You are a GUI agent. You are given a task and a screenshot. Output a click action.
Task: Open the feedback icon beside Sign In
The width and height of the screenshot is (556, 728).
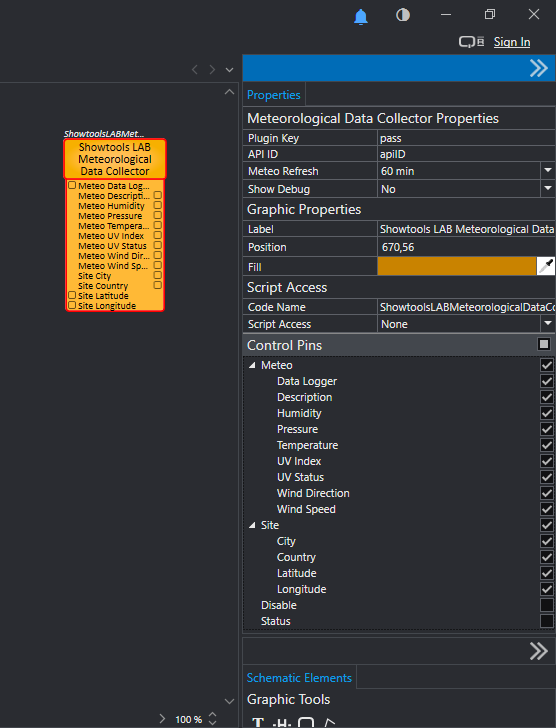tap(472, 42)
